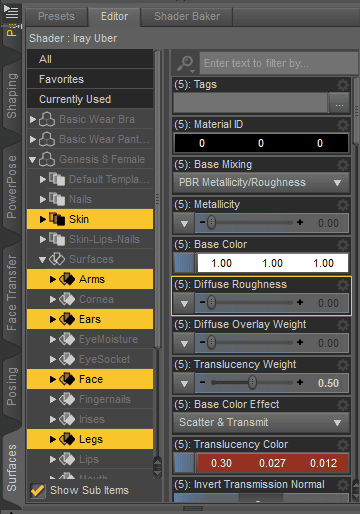Screen dimensions: 360x514
Task: Open the Translucency Weight gear settings
Action: (x=342, y=365)
